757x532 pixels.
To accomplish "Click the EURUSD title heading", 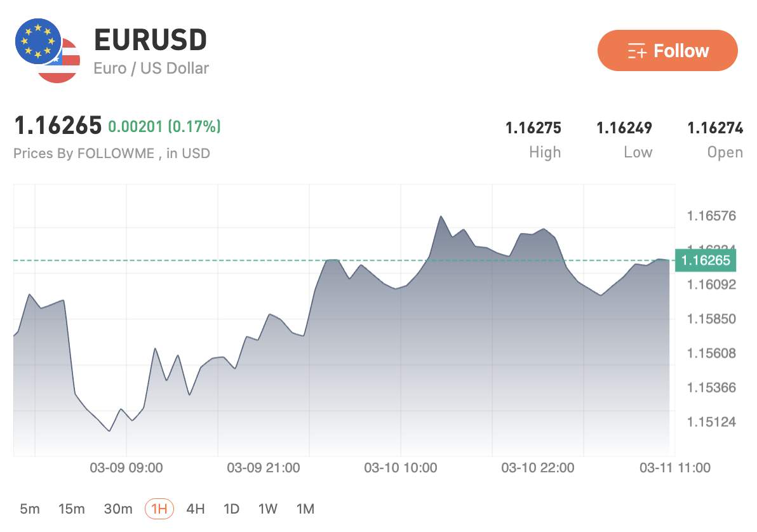I will coord(151,39).
